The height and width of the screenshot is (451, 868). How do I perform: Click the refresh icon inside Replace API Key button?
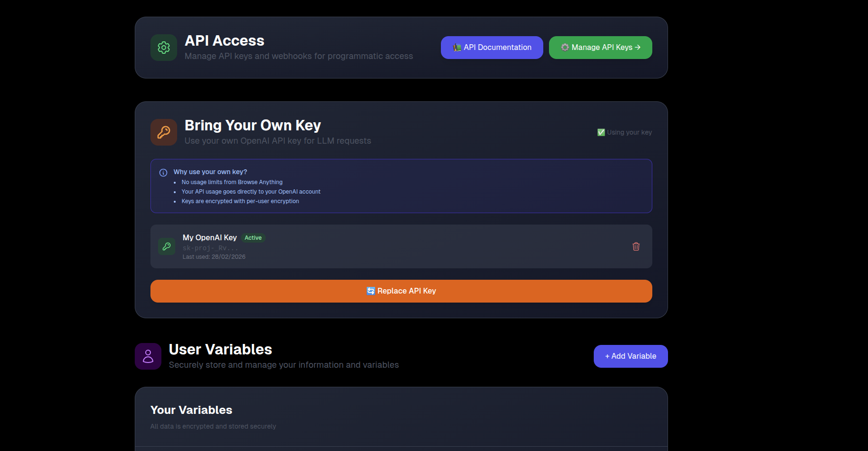pos(371,291)
